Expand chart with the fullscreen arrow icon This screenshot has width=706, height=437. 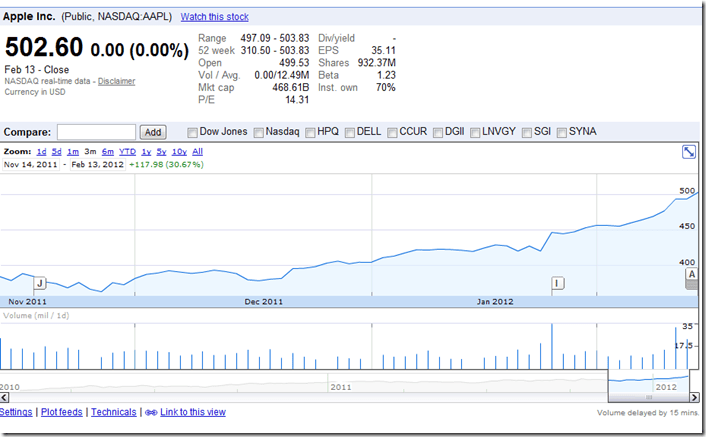[x=689, y=152]
